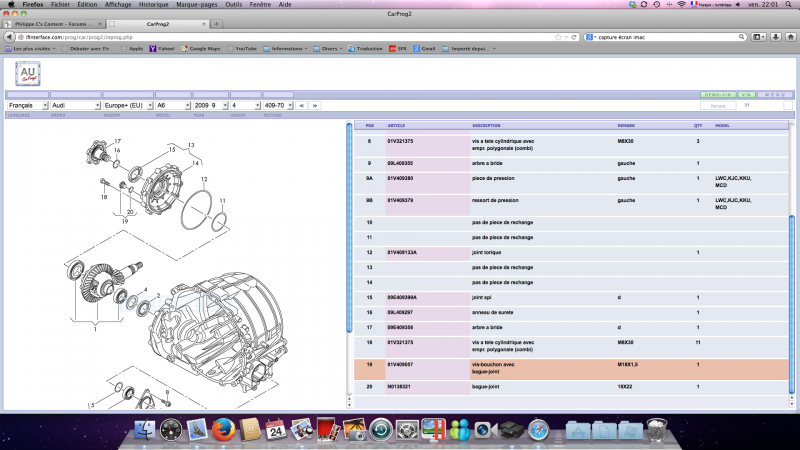The image size is (800, 450).
Task: Click the browser back arrow button
Action: (10, 37)
